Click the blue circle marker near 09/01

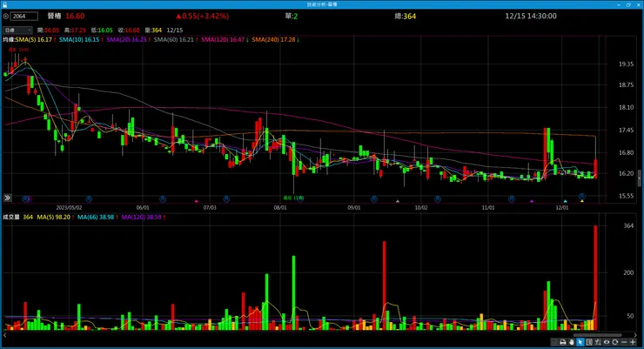pos(374,199)
